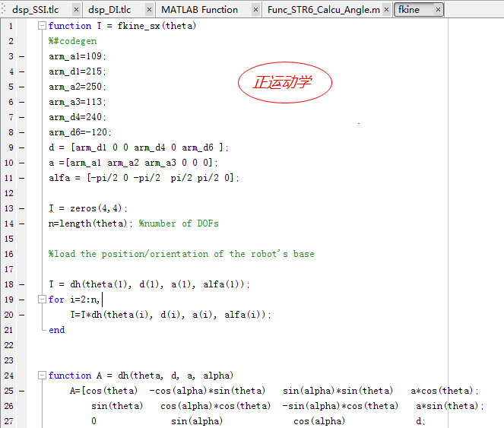Image resolution: width=504 pixels, height=428 pixels.
Task: Open the dsp_DI.tlc tab
Action: [x=109, y=10]
